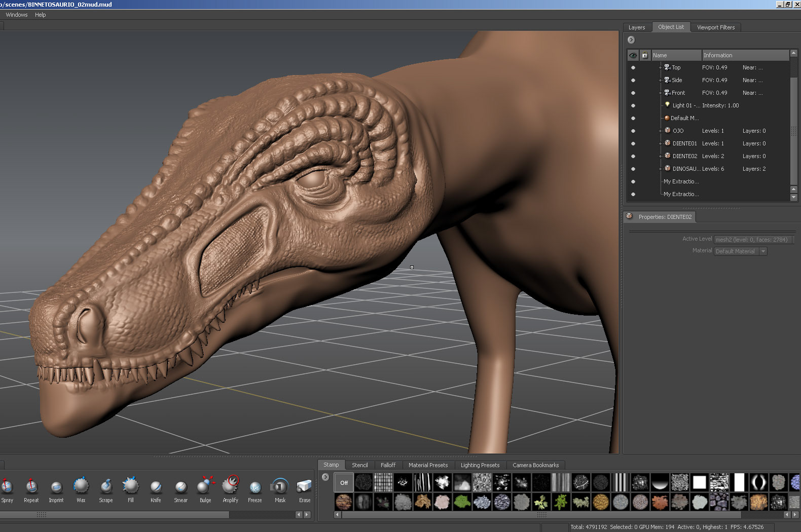Choose the Bulge sculpt tool
Viewport: 801px width, 532px height.
(205, 487)
